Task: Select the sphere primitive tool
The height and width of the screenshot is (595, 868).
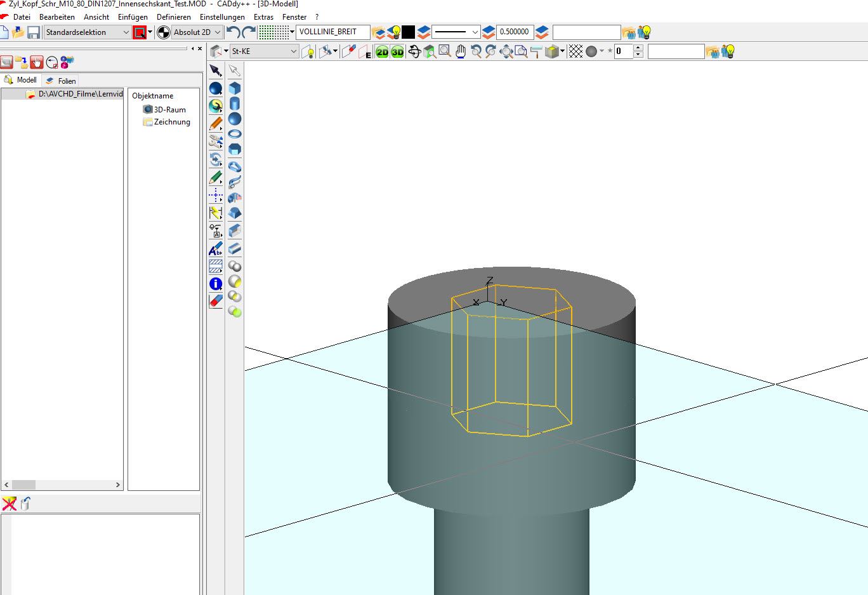Action: (235, 119)
